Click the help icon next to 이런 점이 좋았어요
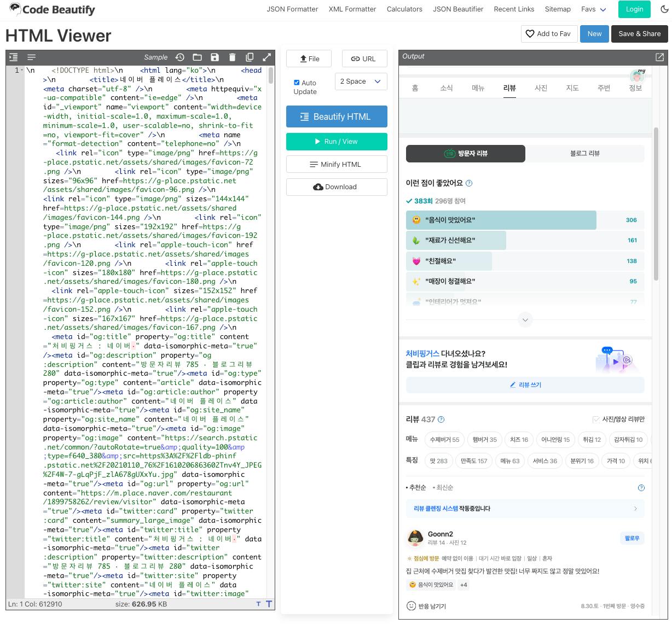Viewport: 672px width, 624px height. 468,183
